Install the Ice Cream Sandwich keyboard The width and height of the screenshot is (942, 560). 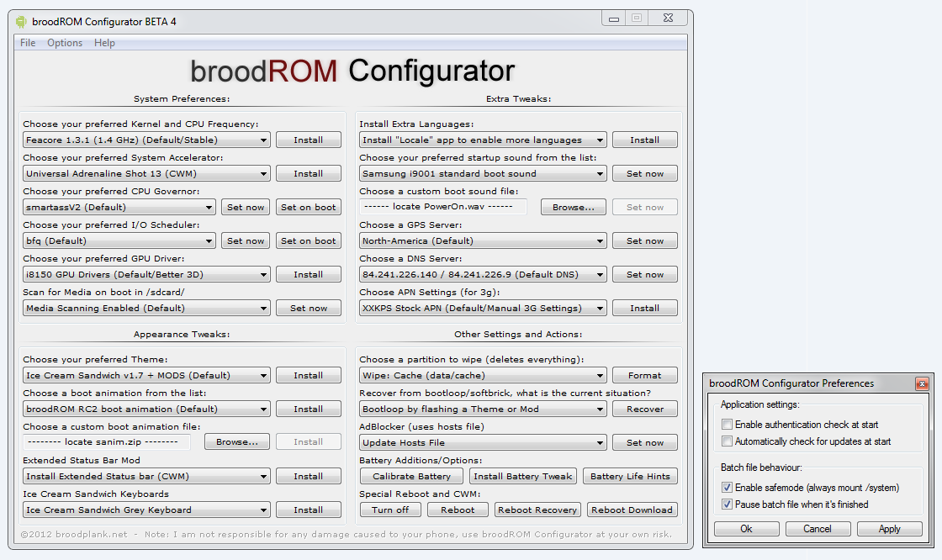(x=308, y=510)
